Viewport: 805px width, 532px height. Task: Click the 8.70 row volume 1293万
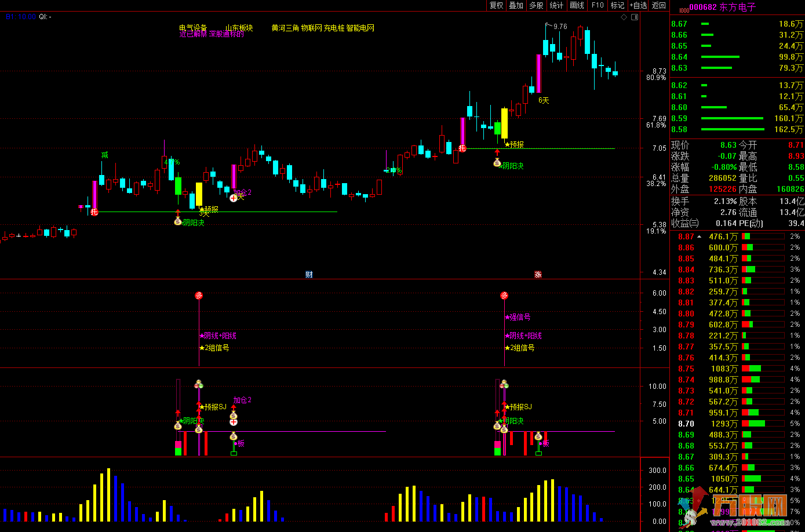point(724,424)
